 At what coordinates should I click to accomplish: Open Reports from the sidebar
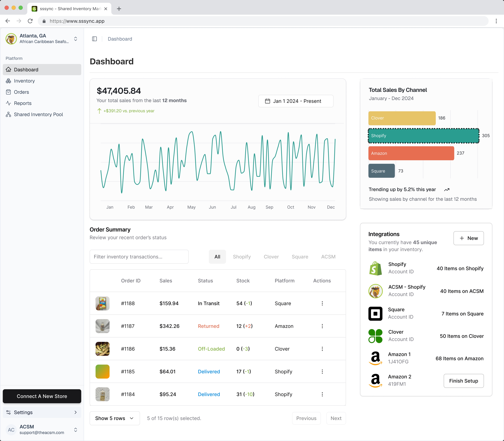42,103
